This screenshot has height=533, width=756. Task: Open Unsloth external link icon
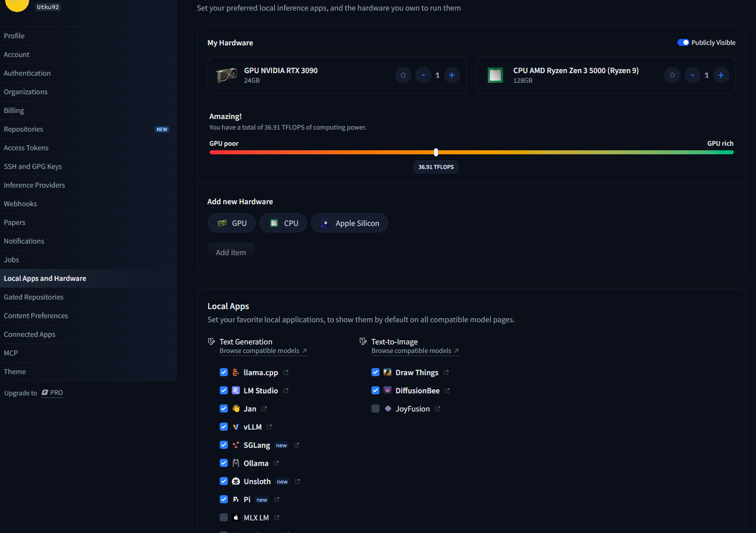(297, 482)
